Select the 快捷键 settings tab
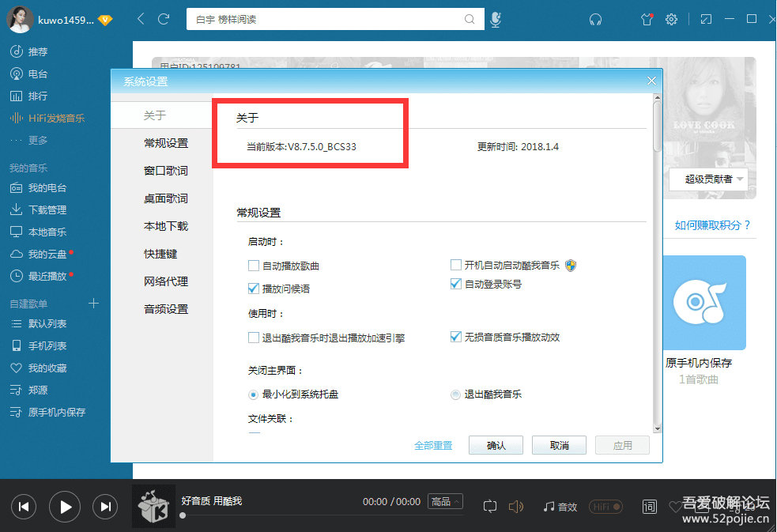Image resolution: width=777 pixels, height=532 pixels. [162, 254]
